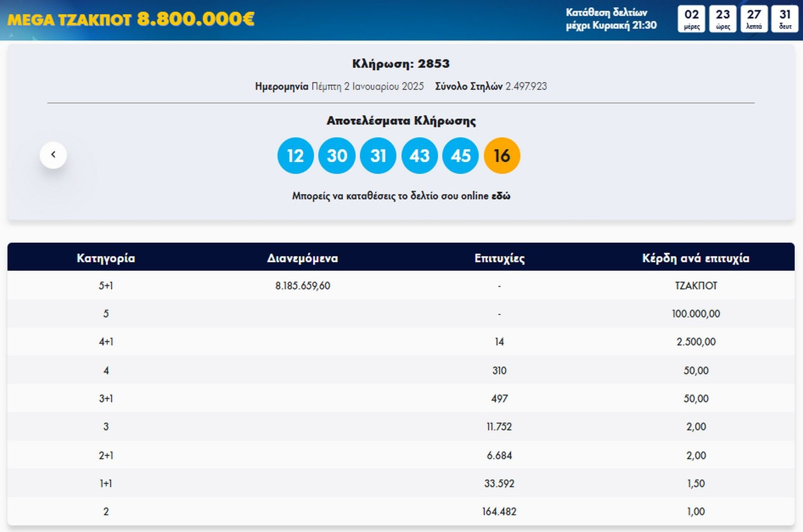
Task: Select the blue ball number 31
Action: (378, 156)
